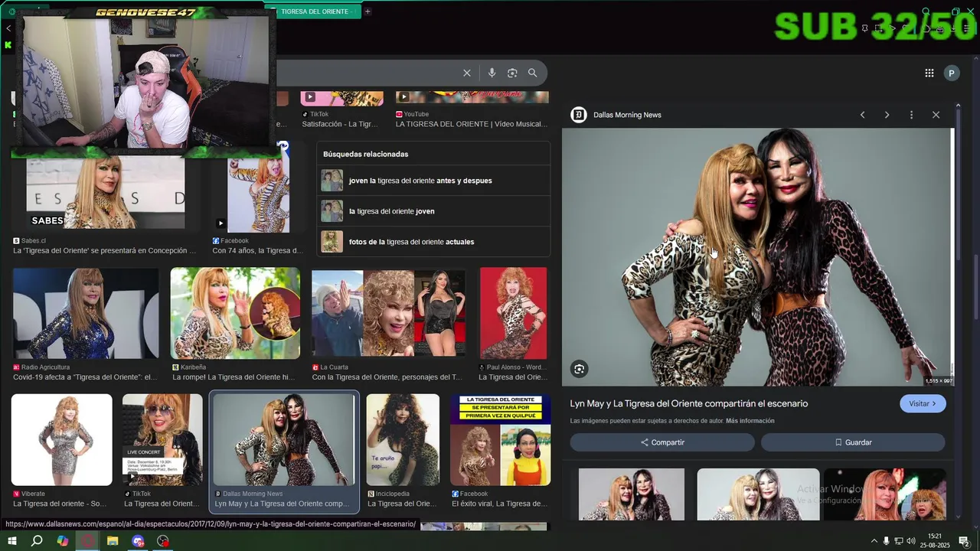Screen dimensions: 980x551
Task: Select related search fotos de la tigresa actuales
Action: pos(433,242)
